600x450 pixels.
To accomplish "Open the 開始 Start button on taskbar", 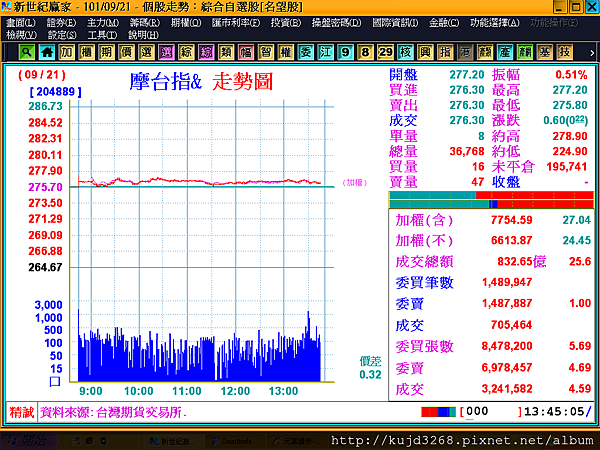I will (x=28, y=441).
